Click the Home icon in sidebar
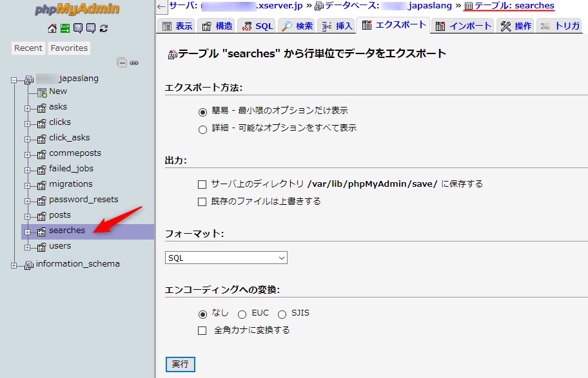This screenshot has width=588, height=378. tap(52, 28)
